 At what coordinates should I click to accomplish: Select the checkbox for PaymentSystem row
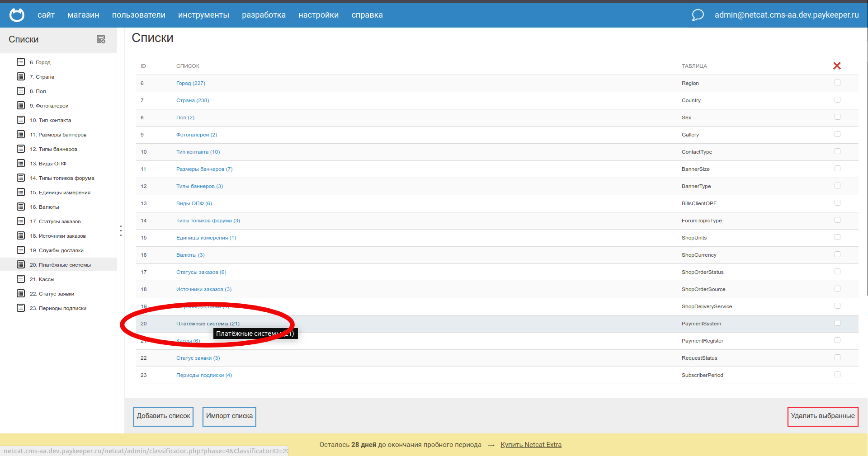pyautogui.click(x=837, y=323)
